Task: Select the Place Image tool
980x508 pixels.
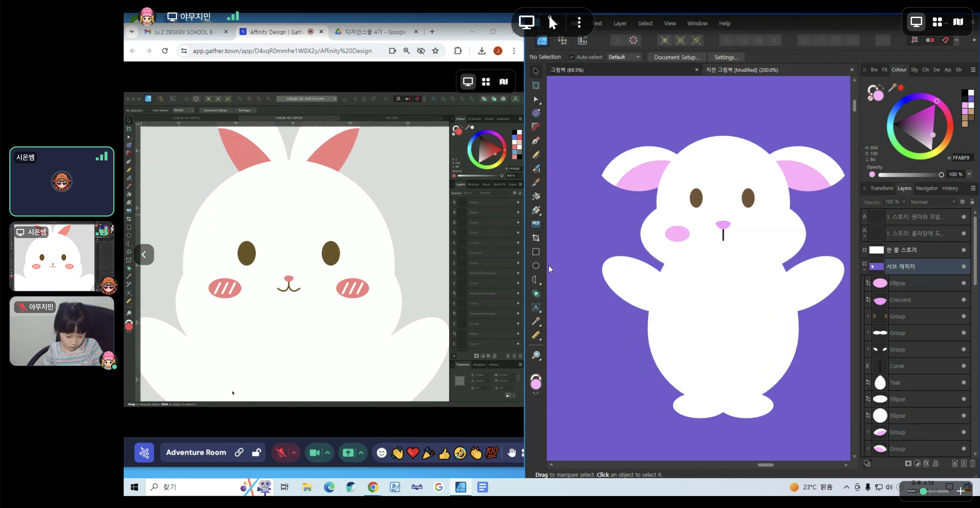Action: pos(536,224)
